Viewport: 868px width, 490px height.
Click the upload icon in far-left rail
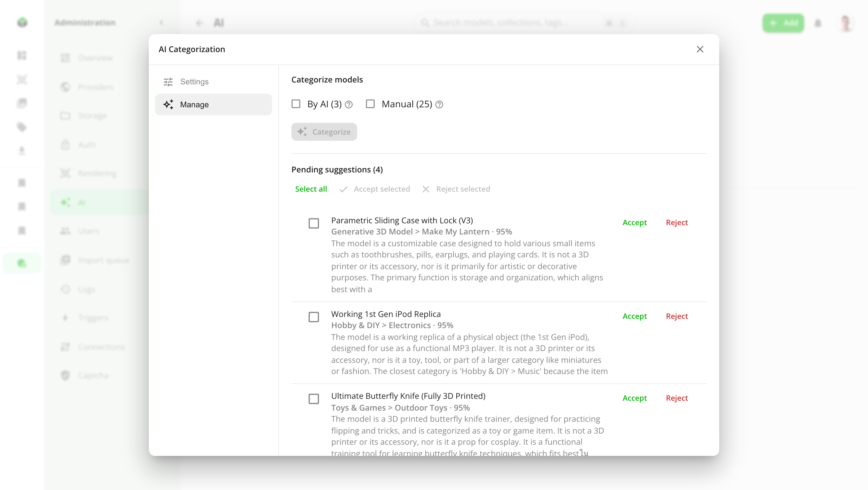click(x=22, y=151)
